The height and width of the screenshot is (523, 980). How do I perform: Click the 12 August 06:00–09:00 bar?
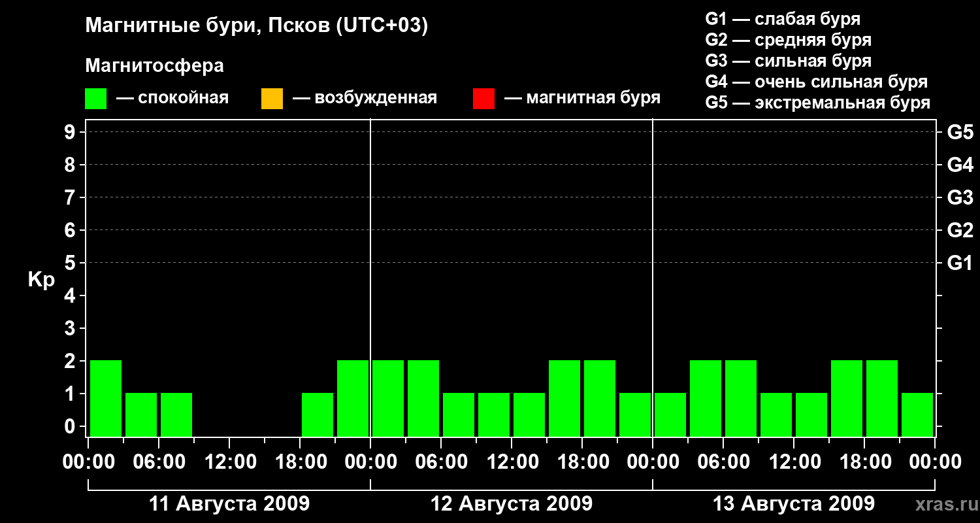pos(459,414)
